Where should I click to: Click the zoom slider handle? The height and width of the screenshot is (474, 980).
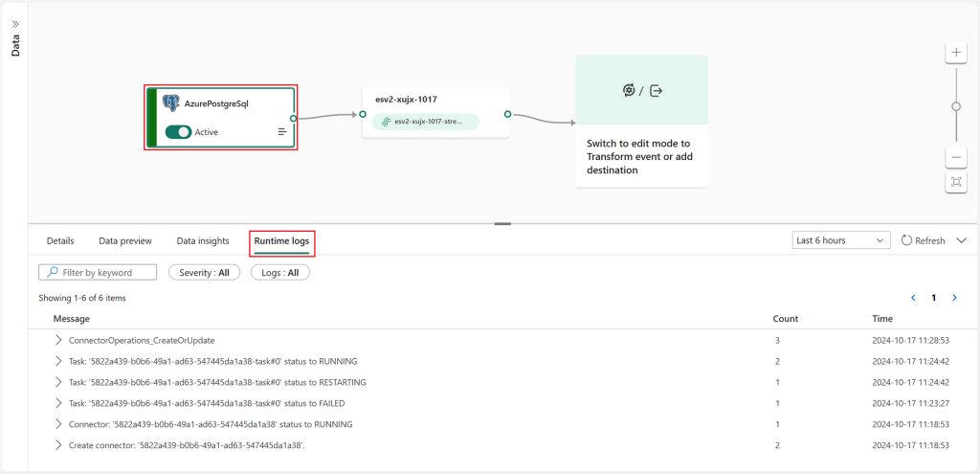[x=956, y=106]
